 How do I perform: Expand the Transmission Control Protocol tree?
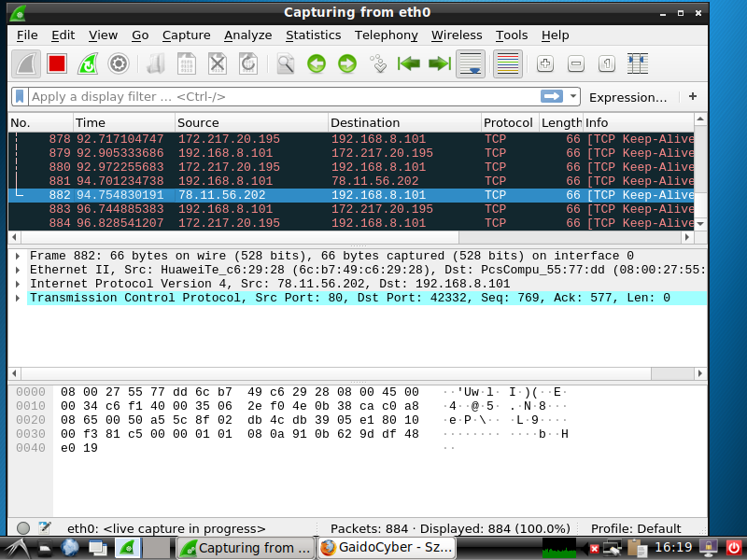[x=18, y=298]
